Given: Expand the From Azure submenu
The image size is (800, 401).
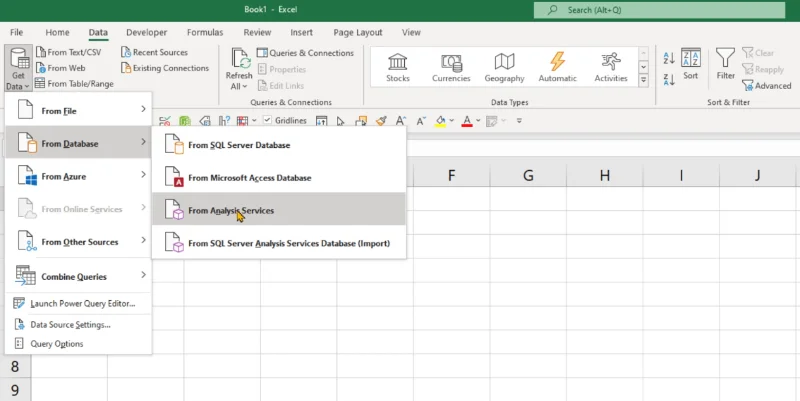Looking at the screenshot, I should [x=78, y=176].
